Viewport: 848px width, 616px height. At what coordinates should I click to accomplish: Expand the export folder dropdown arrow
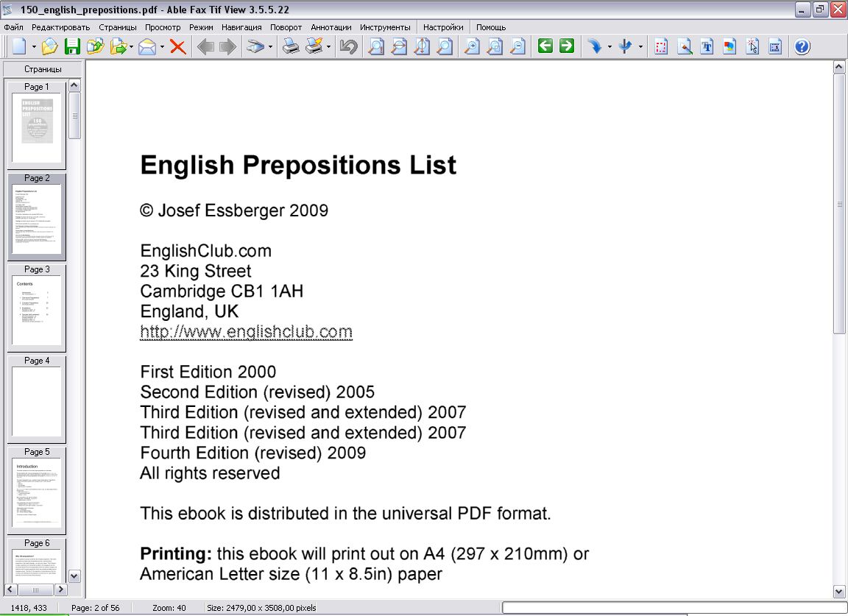coord(131,47)
